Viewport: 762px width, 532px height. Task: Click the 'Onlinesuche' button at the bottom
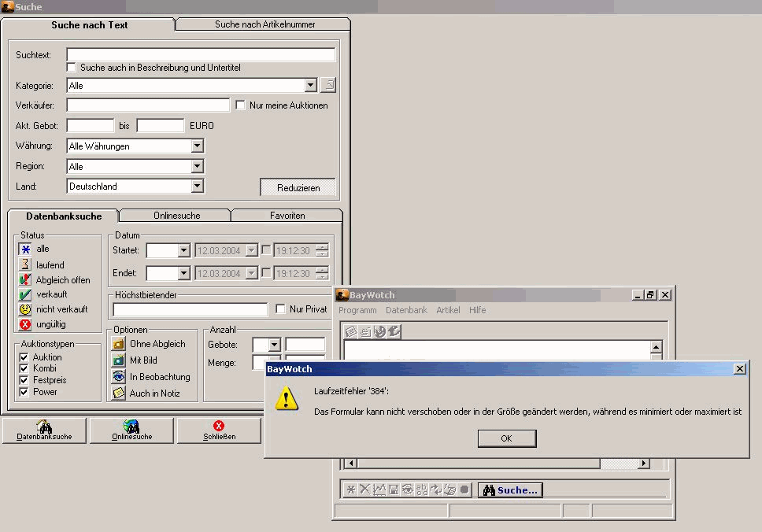tap(131, 430)
